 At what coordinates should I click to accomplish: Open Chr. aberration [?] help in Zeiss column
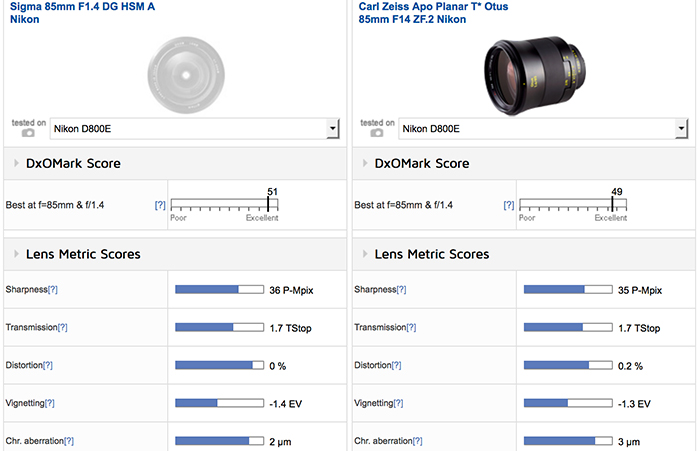click(x=417, y=441)
